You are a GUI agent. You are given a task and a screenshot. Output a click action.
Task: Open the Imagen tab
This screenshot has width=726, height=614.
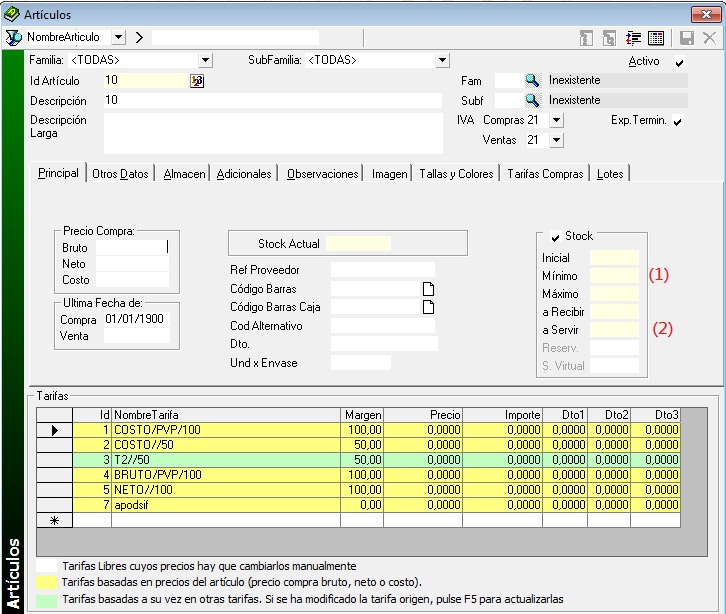(389, 174)
